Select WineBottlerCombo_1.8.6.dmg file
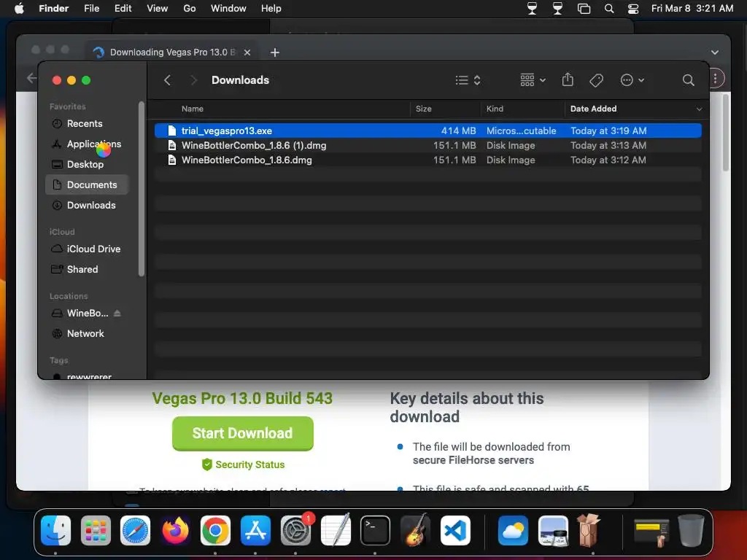Image resolution: width=747 pixels, height=560 pixels. (x=427, y=160)
